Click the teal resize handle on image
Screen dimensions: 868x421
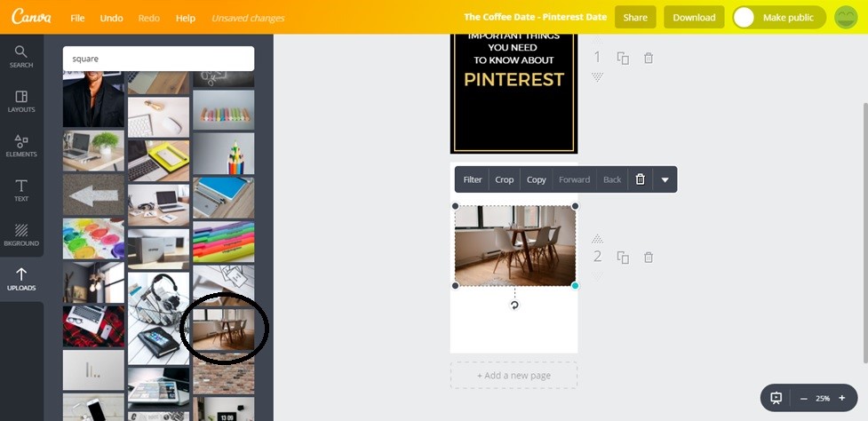click(575, 285)
